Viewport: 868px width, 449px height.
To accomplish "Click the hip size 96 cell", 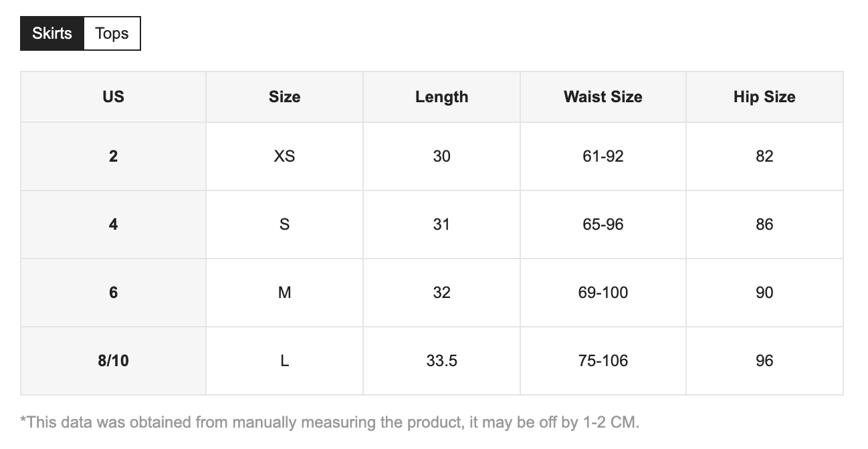I will point(764,361).
